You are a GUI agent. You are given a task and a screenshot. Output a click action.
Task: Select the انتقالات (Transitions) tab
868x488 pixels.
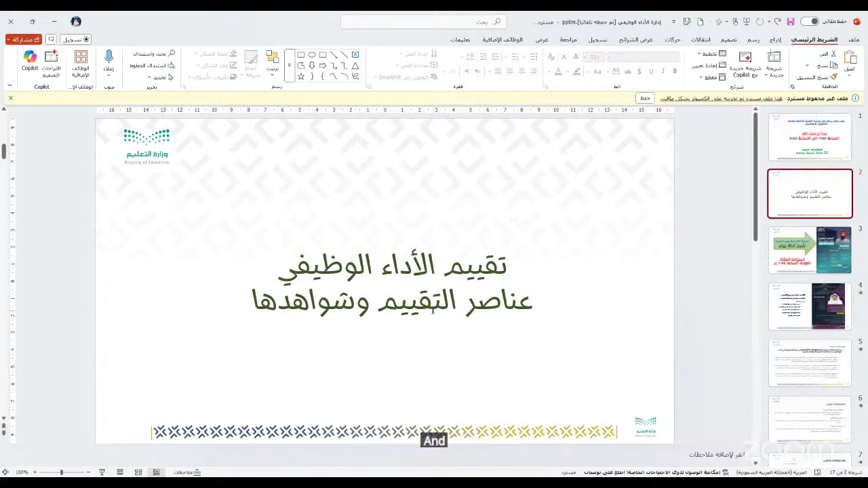(701, 39)
